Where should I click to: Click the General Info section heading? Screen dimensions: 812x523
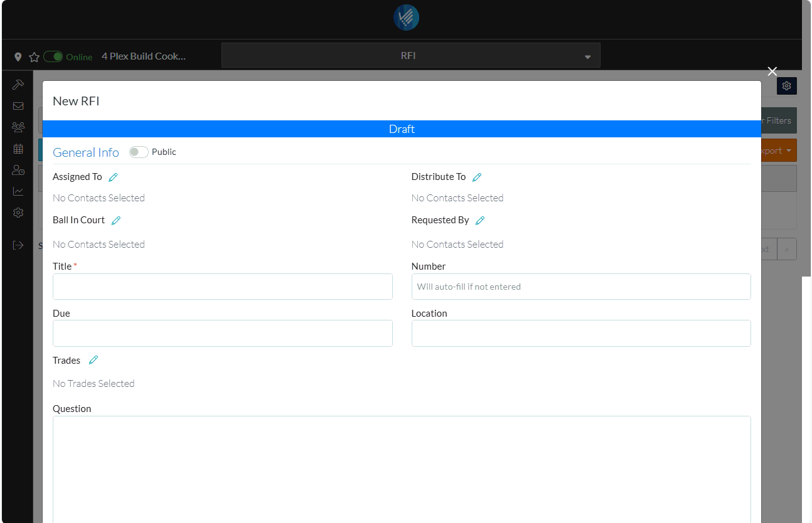tap(86, 152)
